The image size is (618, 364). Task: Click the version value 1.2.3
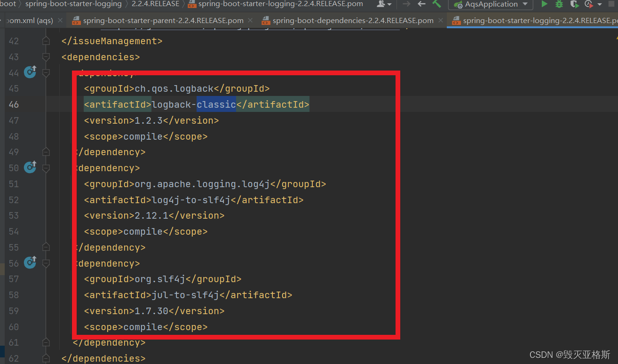[x=149, y=120]
